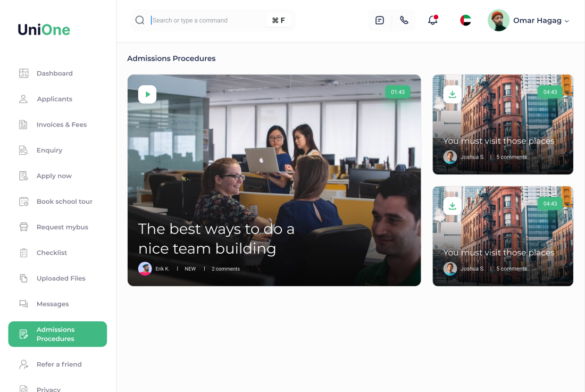Click the notification bell icon

433,20
